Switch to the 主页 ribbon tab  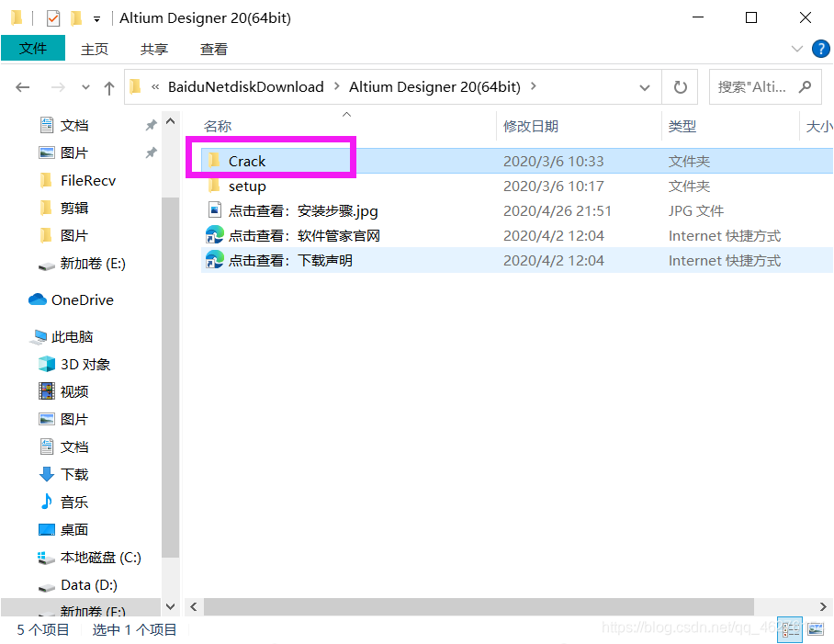pyautogui.click(x=94, y=49)
